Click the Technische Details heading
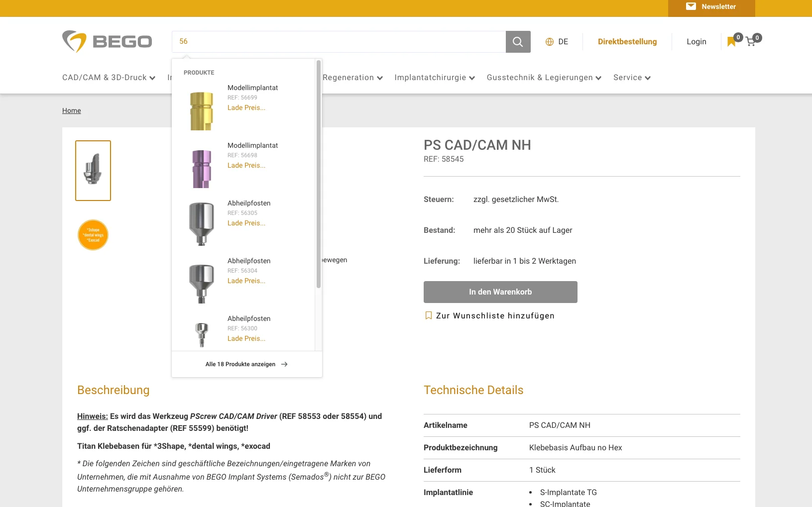The height and width of the screenshot is (507, 812). (x=473, y=390)
